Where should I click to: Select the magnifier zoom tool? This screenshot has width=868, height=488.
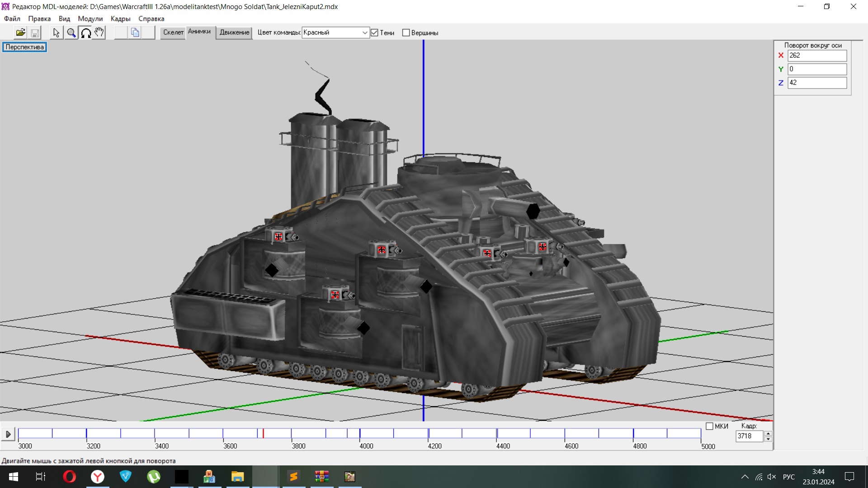pyautogui.click(x=71, y=33)
